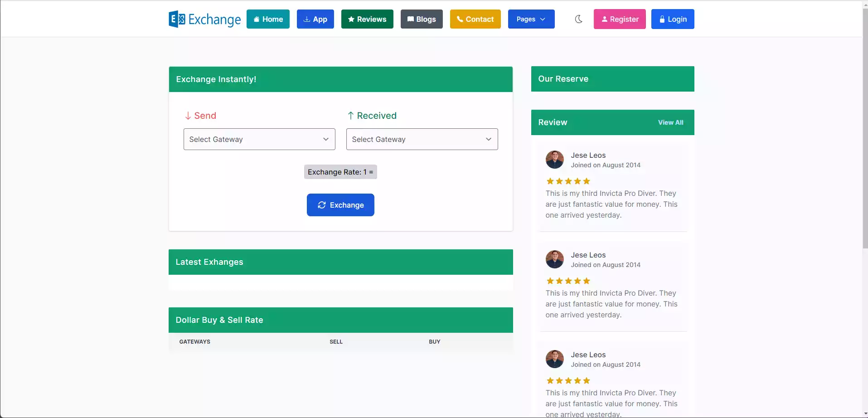Click the page vertical scrollbar
868x418 pixels.
pos(865,136)
